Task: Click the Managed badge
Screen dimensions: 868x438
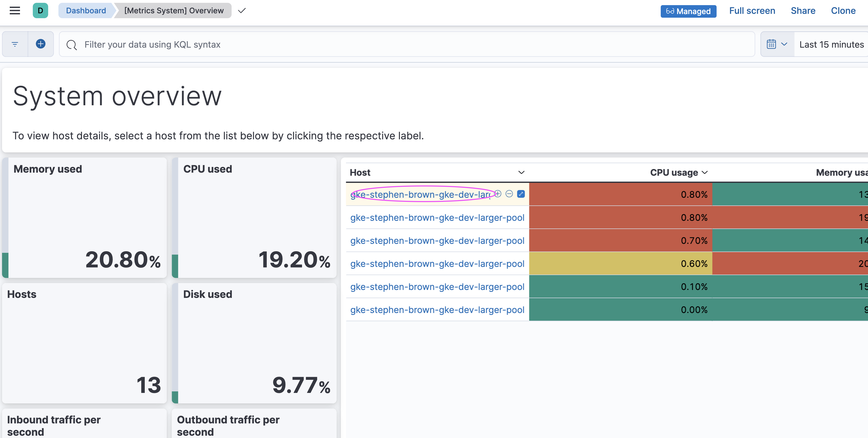Action: (688, 11)
